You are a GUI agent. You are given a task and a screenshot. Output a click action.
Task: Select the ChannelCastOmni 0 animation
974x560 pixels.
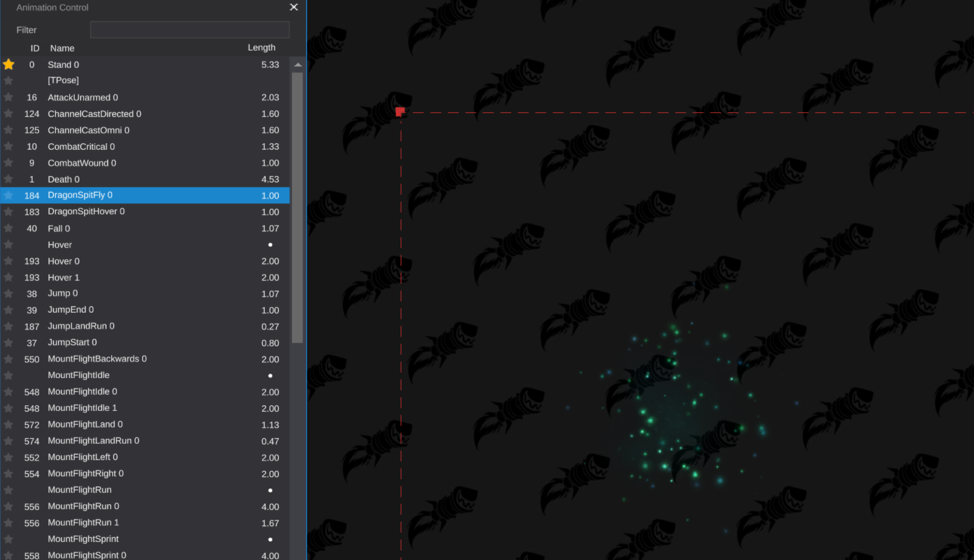point(89,130)
